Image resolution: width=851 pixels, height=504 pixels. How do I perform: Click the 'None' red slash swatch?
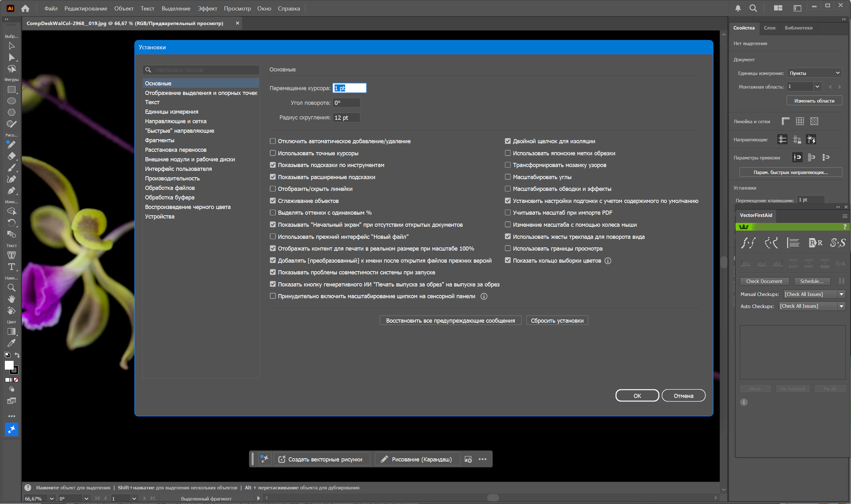[x=16, y=380]
